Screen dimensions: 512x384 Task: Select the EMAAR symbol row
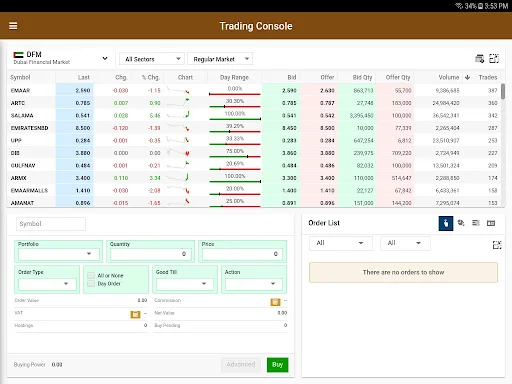255,90
